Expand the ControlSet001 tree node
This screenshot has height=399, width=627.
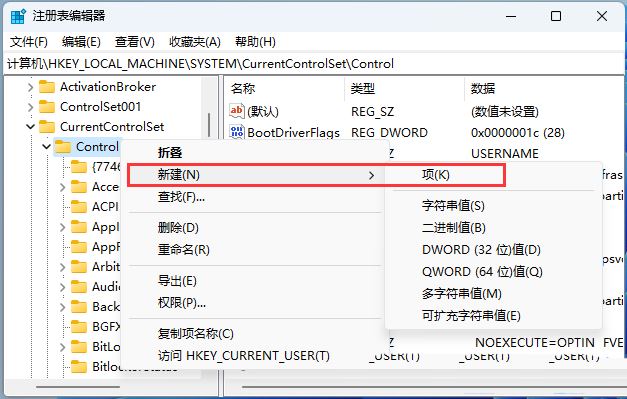tap(30, 107)
